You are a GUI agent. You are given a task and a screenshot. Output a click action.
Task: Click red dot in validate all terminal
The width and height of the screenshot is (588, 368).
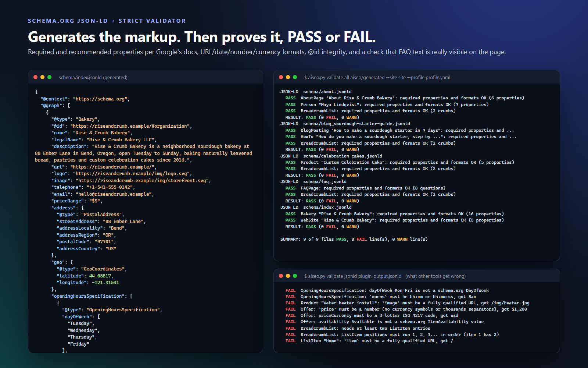[281, 77]
